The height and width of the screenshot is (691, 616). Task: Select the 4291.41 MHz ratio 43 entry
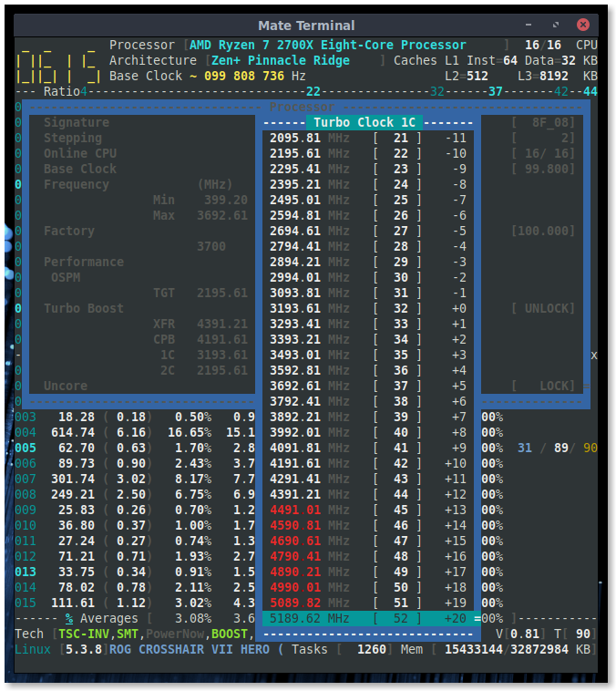(368, 479)
